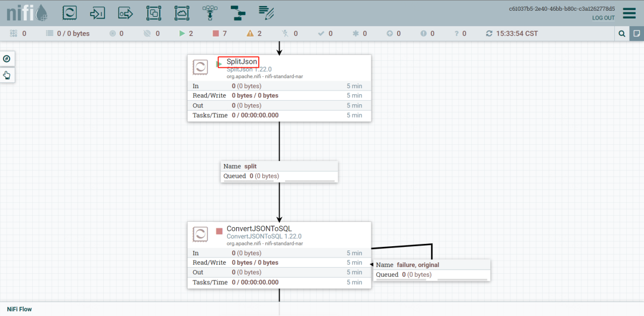
Task: Click the last refresh time icon
Action: tap(489, 33)
